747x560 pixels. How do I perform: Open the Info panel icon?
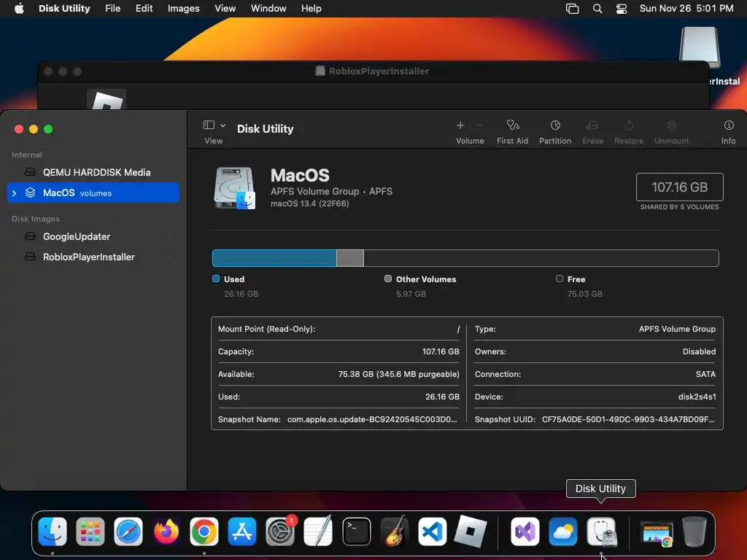[x=729, y=125]
